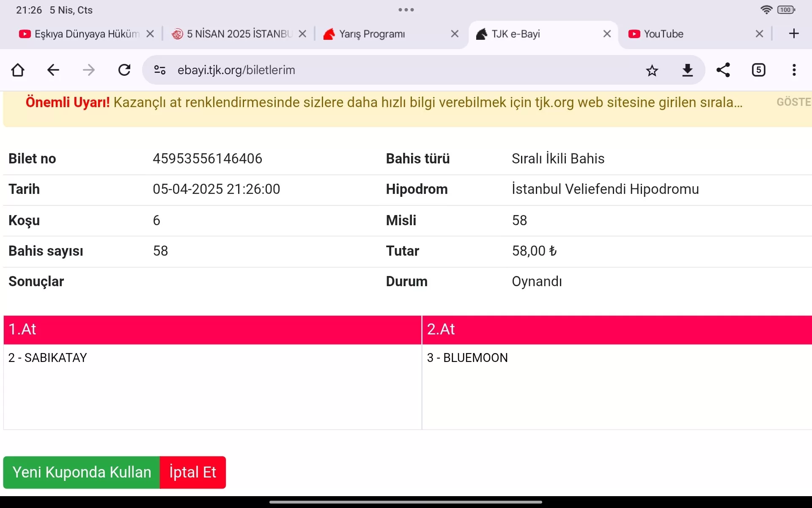Image resolution: width=812 pixels, height=508 pixels.
Task: Share the page using share icon
Action: tap(723, 70)
